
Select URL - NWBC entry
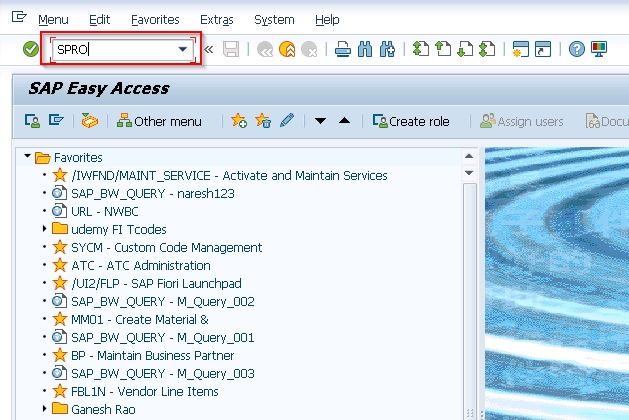[x=105, y=211]
